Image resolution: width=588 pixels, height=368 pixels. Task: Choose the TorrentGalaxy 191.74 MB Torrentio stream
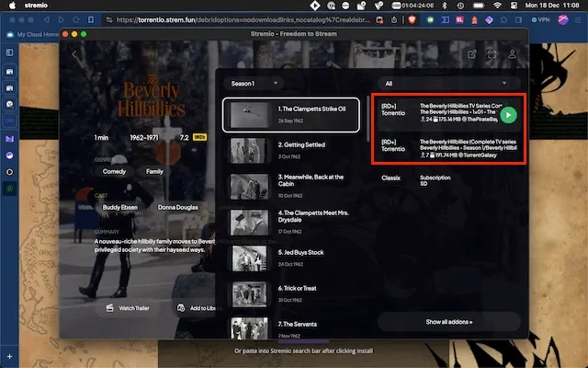449,148
